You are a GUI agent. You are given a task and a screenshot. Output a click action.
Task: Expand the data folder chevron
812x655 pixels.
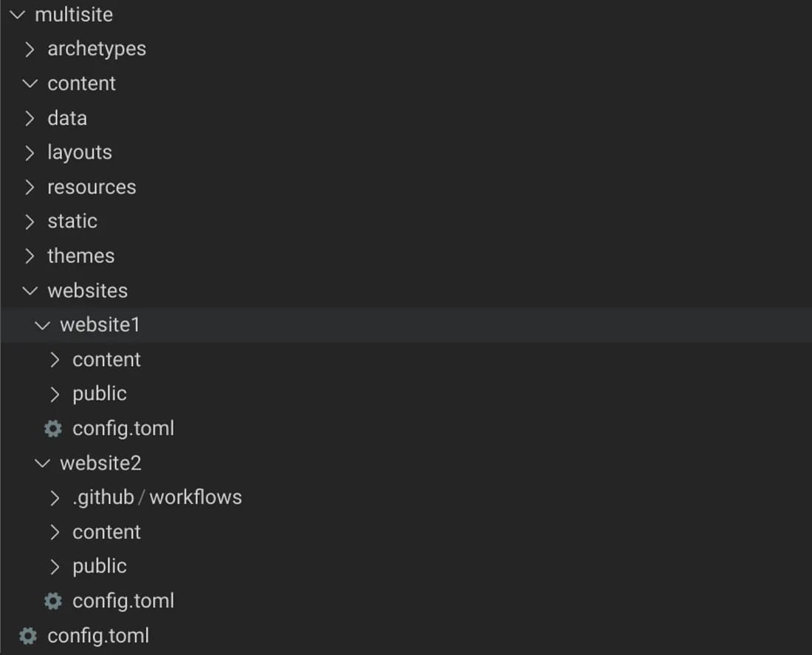(x=30, y=118)
